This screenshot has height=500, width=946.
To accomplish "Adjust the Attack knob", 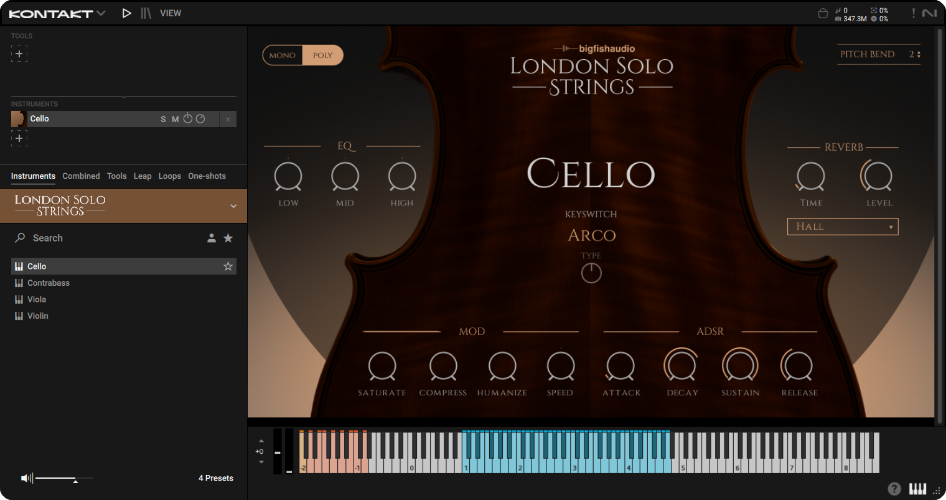I will click(620, 367).
